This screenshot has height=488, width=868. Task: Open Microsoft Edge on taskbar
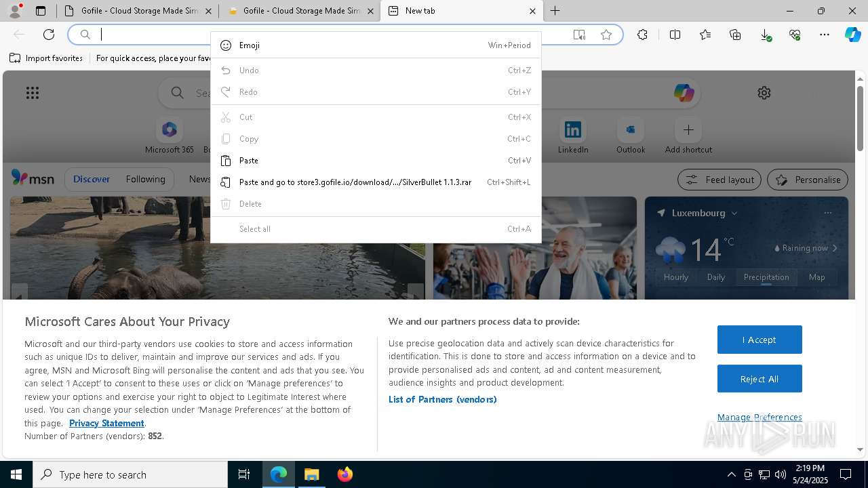pyautogui.click(x=279, y=474)
